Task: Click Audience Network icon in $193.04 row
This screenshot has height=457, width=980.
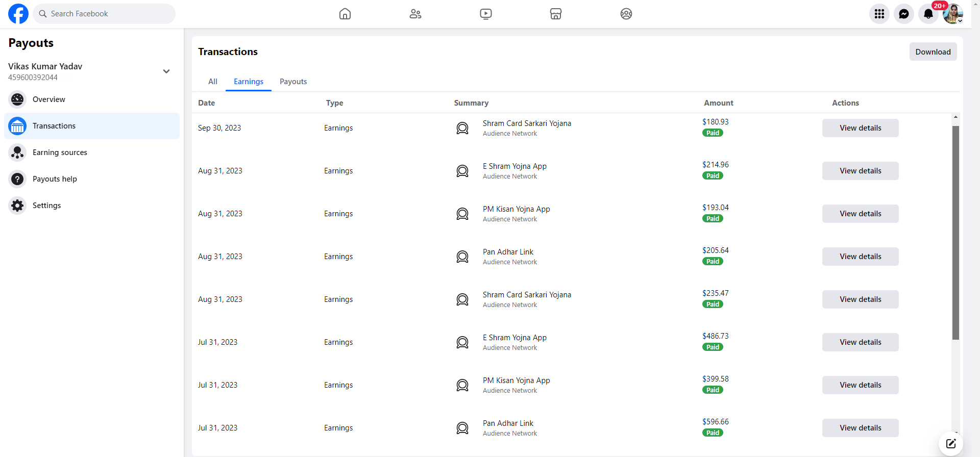Action: coord(462,214)
